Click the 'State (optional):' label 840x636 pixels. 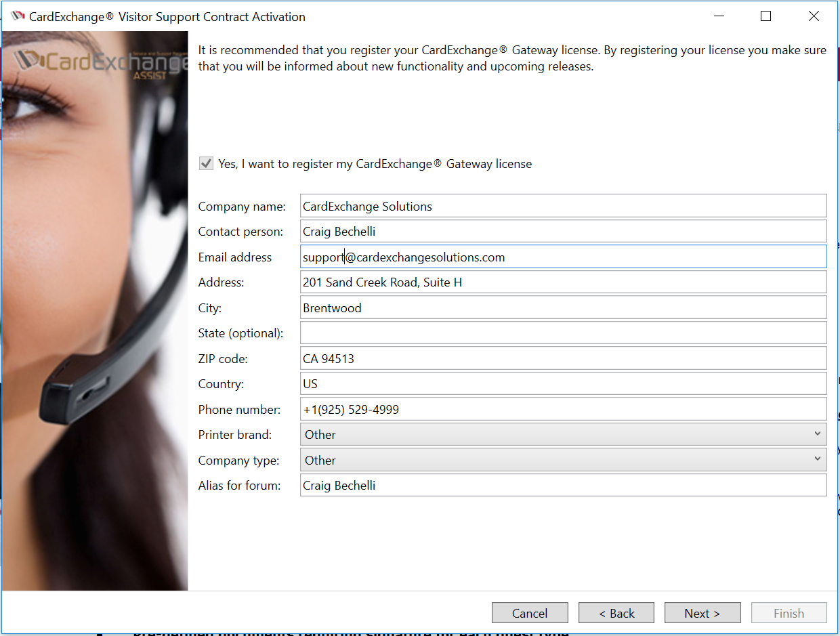click(x=240, y=333)
